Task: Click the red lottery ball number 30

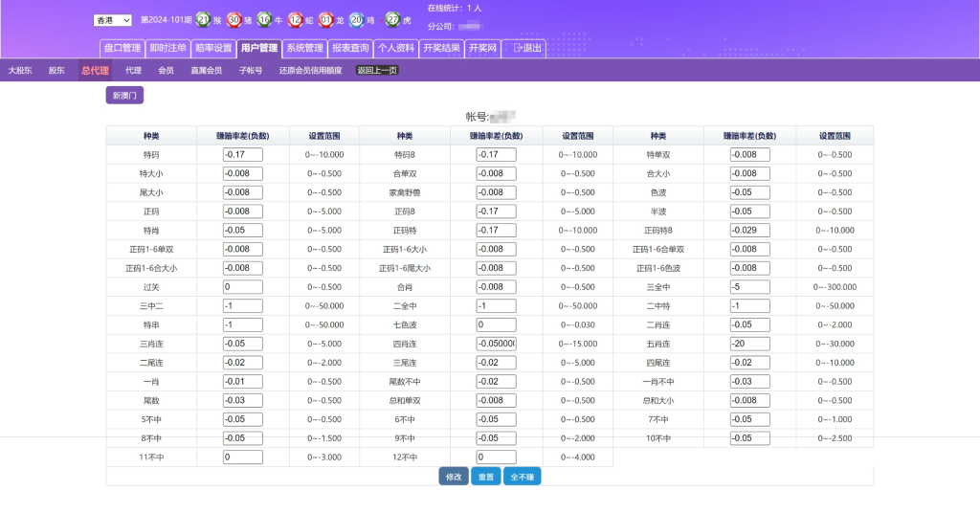Action: click(234, 19)
